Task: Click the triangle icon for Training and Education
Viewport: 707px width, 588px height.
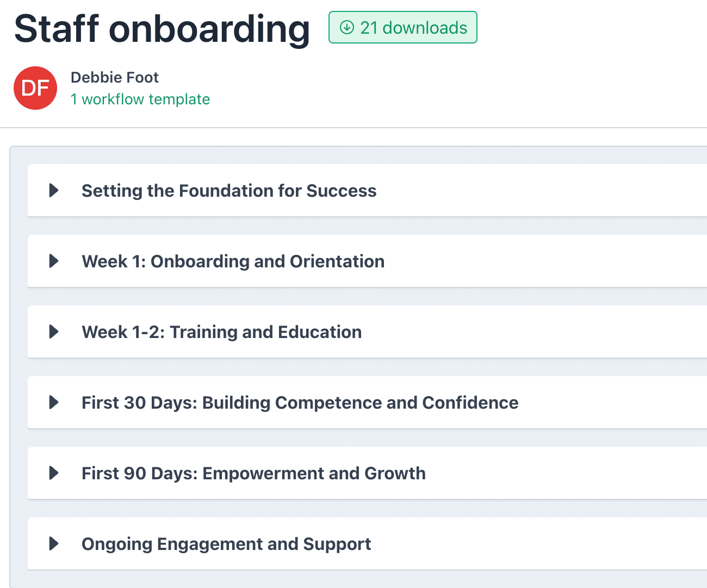Action: point(53,331)
